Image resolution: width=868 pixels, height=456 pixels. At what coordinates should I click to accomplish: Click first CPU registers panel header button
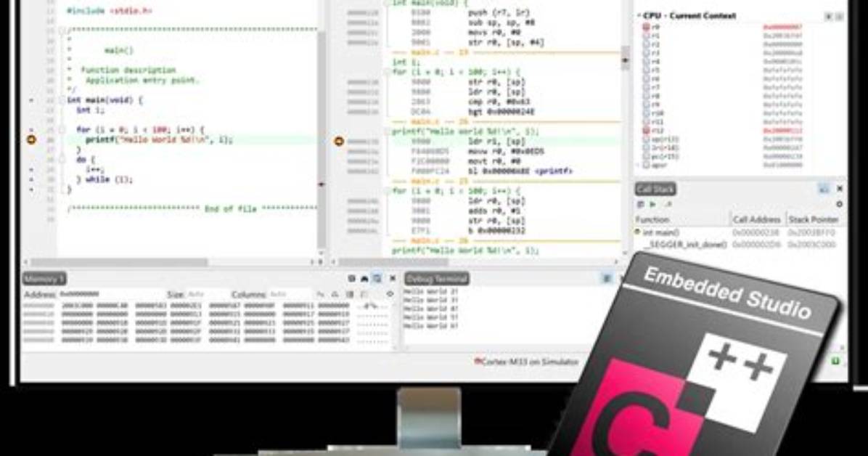(829, 17)
